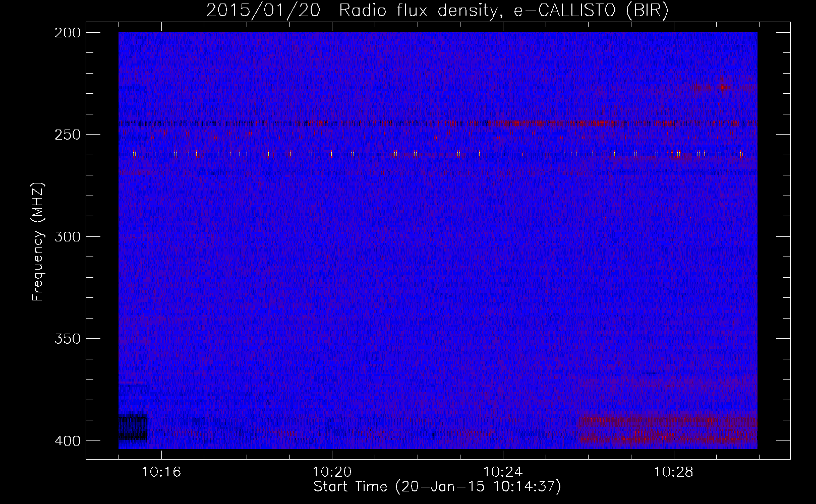Click the red interference line near 245 MHz
The height and width of the screenshot is (504, 816).
click(438, 123)
